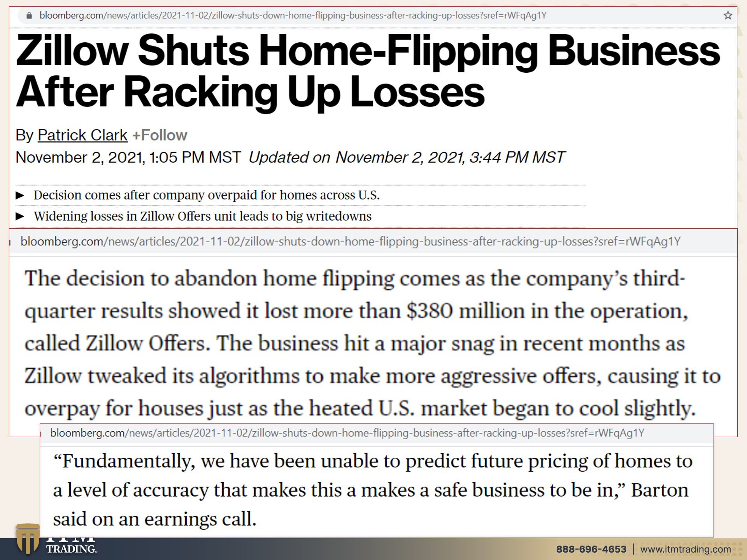This screenshot has height=560, width=747.
Task: Click the triangle beside 'Widening losses in Zillow Offers'
Action: [x=20, y=216]
